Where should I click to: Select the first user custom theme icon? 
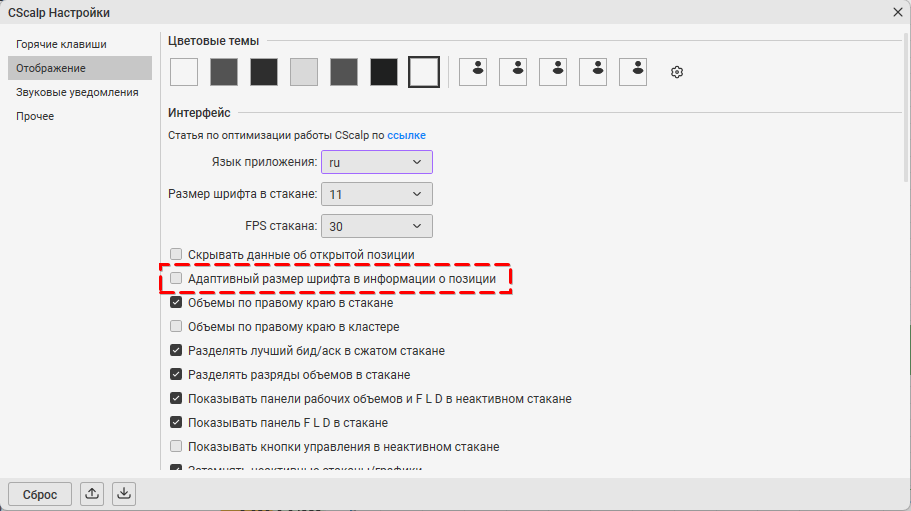click(x=473, y=72)
